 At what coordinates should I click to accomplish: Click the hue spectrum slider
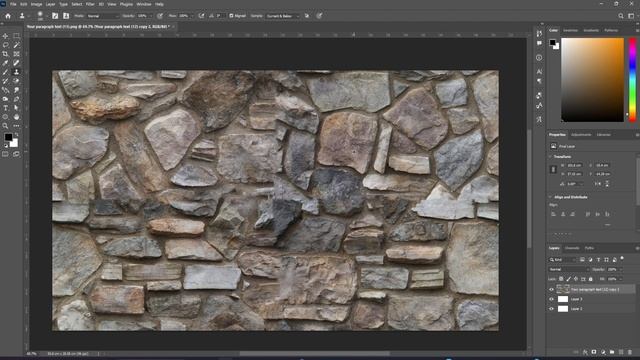632,80
